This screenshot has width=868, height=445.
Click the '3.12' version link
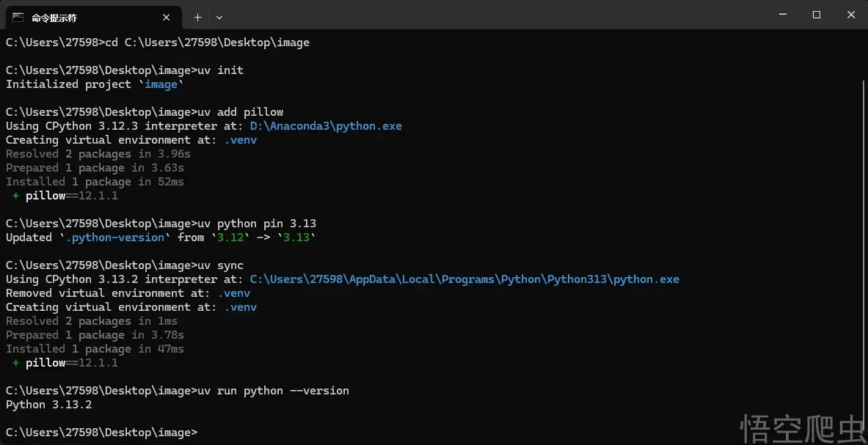pos(230,237)
